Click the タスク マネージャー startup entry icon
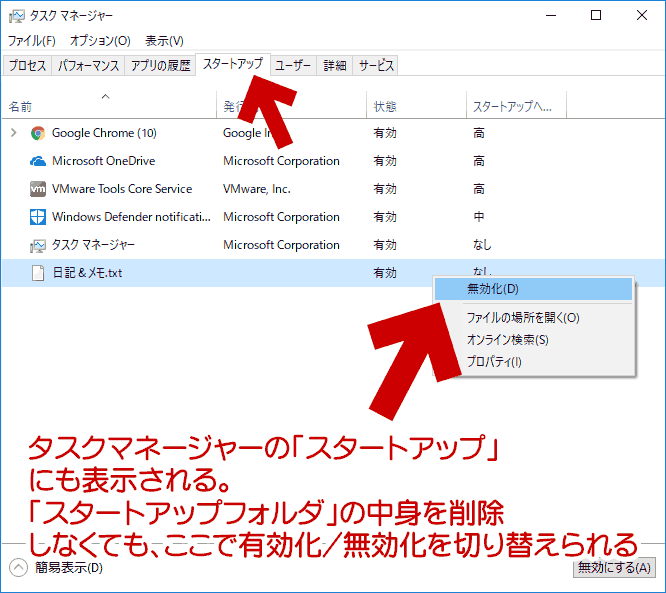This screenshot has width=666, height=593. [x=38, y=245]
